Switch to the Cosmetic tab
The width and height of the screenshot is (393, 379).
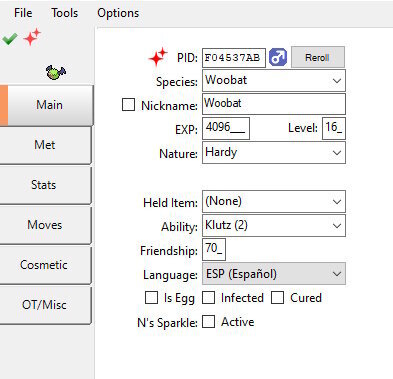tap(45, 265)
